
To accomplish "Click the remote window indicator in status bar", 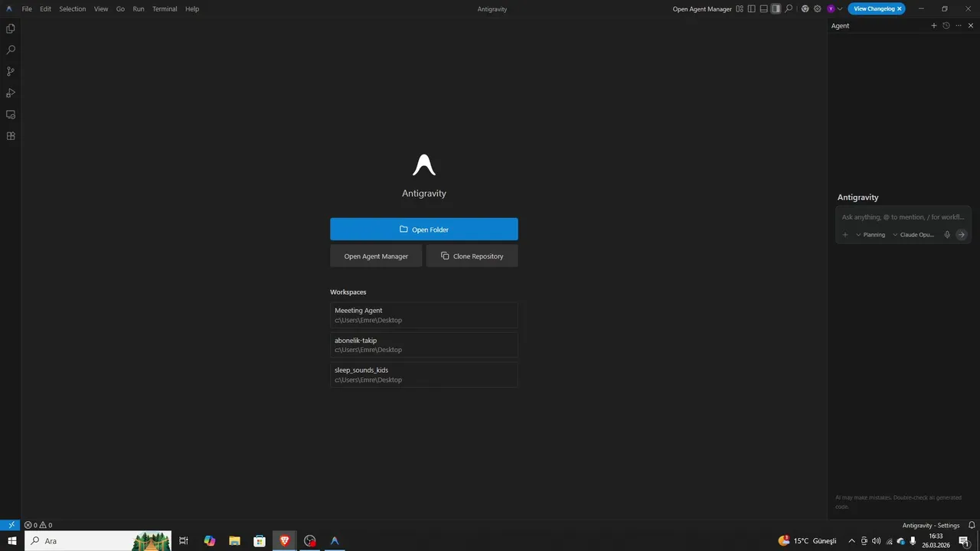I will point(10,525).
